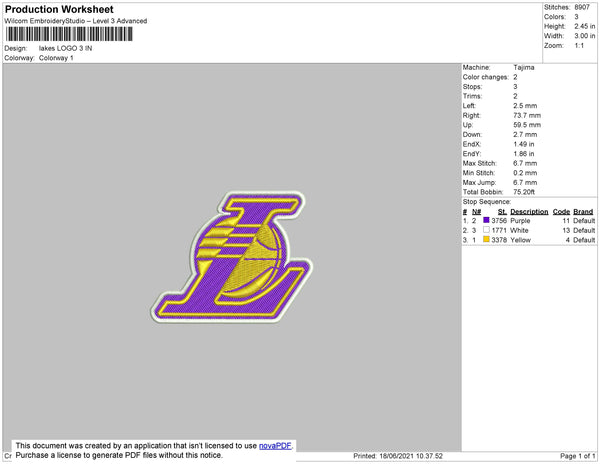Click the Max Stitch value 6.7 mm
Viewport: 600px width, 464px height.
coord(525,163)
